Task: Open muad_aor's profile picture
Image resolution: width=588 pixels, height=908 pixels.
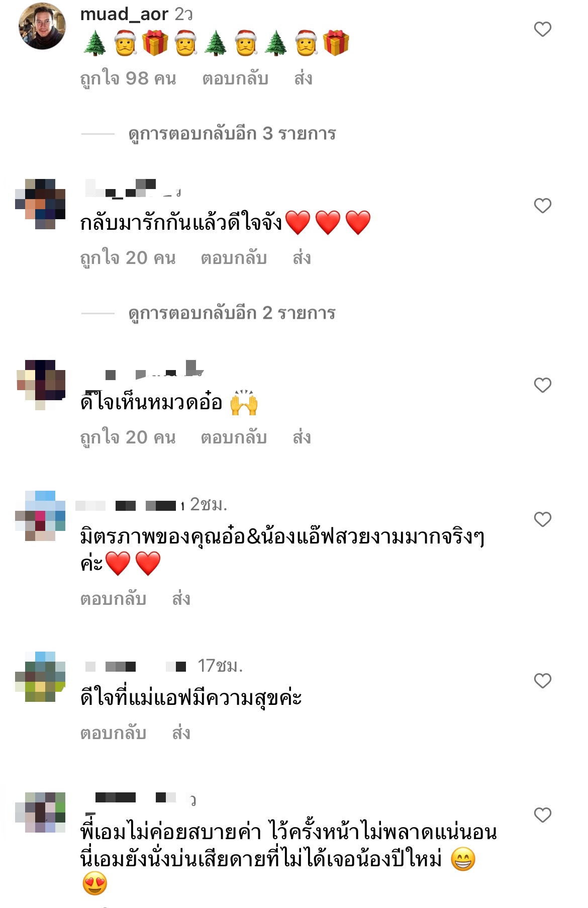Action: pyautogui.click(x=42, y=26)
